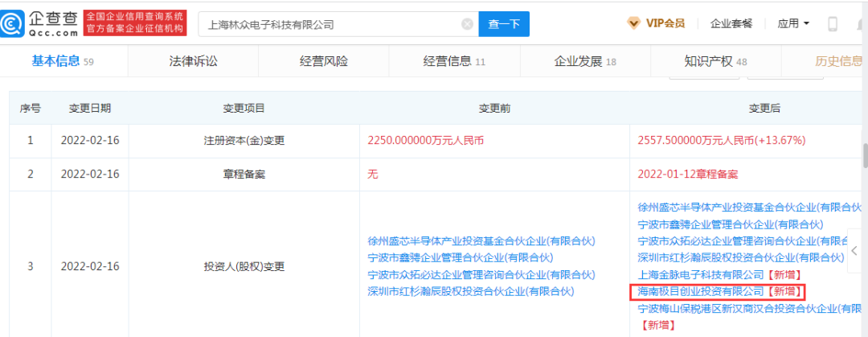The height and width of the screenshot is (337, 868).
Task: Open the 知识产权 tab
Action: [709, 61]
